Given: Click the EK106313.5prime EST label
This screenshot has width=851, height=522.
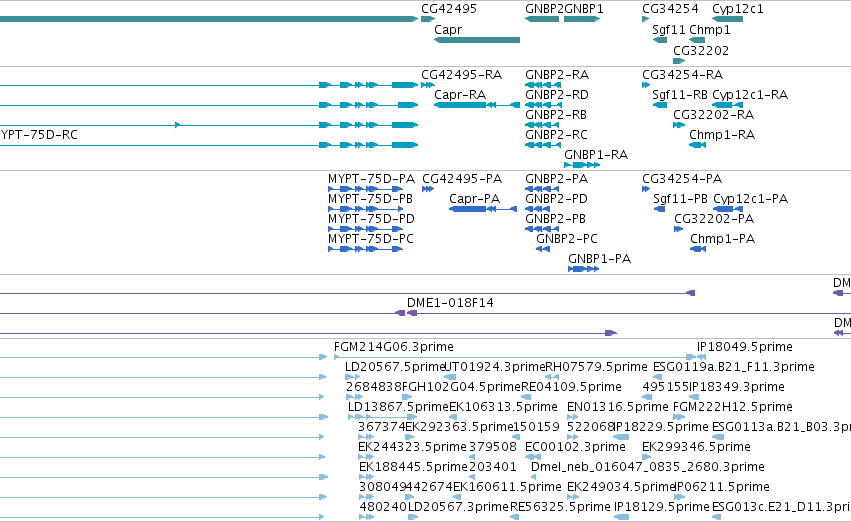Looking at the screenshot, I should [503, 408].
